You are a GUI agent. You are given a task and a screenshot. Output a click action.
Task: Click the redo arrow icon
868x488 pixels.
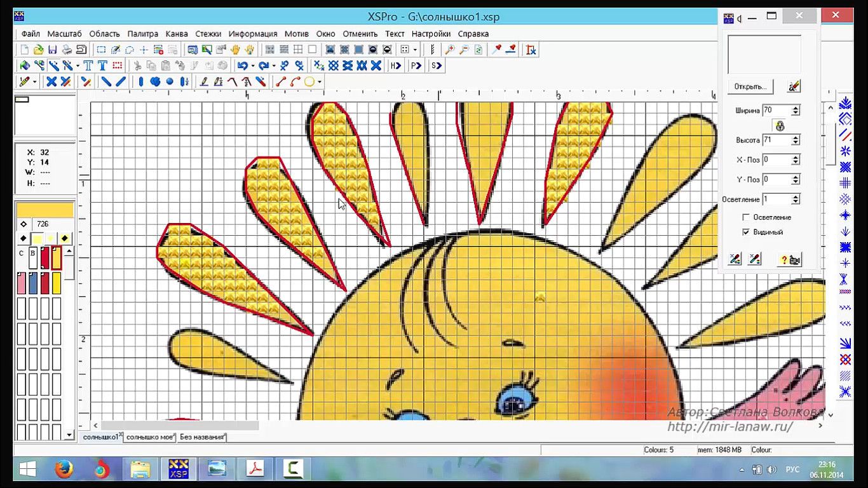pyautogui.click(x=263, y=65)
